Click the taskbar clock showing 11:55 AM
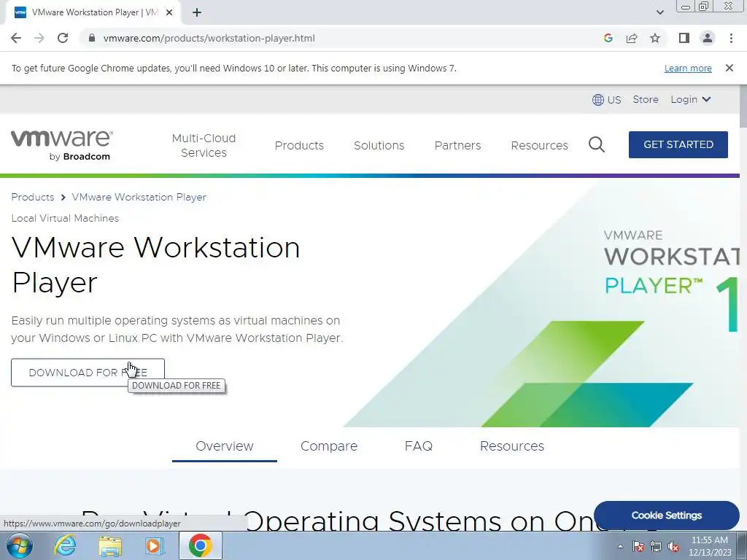Viewport: 747px width, 560px height. coord(710,546)
